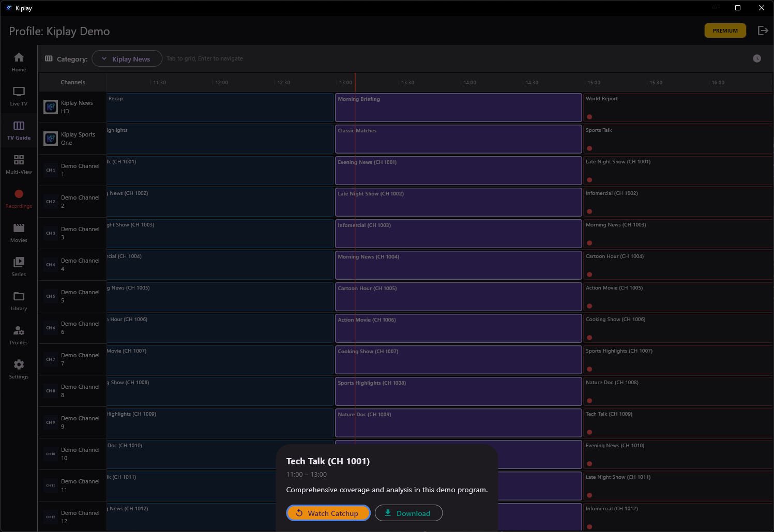Click the 13:00 marker on timeline
Screen dimensions: 774x532
[x=345, y=83]
